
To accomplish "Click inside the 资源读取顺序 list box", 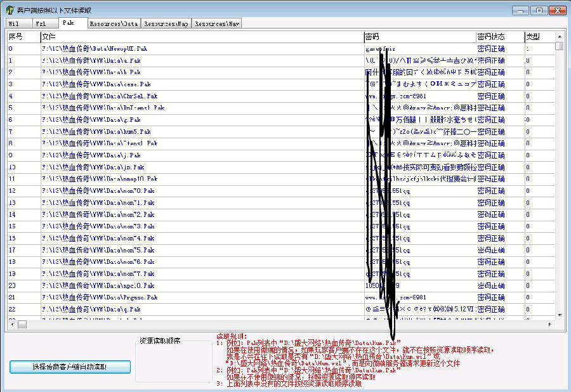I will click(x=174, y=363).
